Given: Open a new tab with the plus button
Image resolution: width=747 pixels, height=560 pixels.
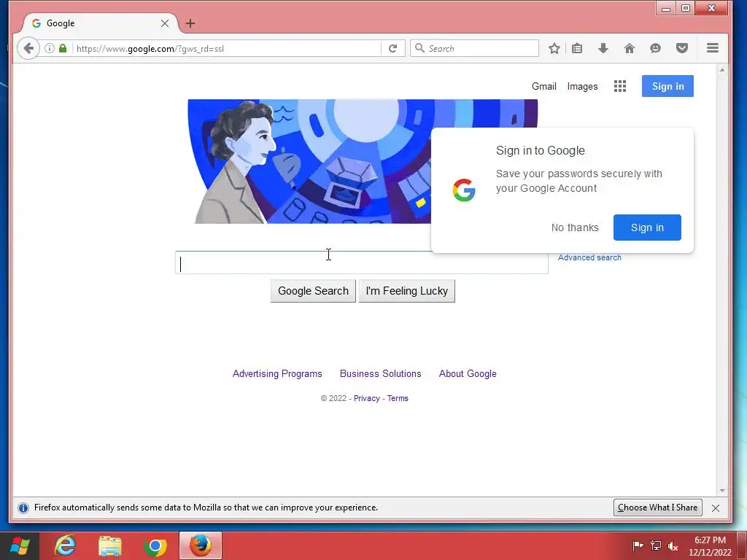Looking at the screenshot, I should click(190, 23).
